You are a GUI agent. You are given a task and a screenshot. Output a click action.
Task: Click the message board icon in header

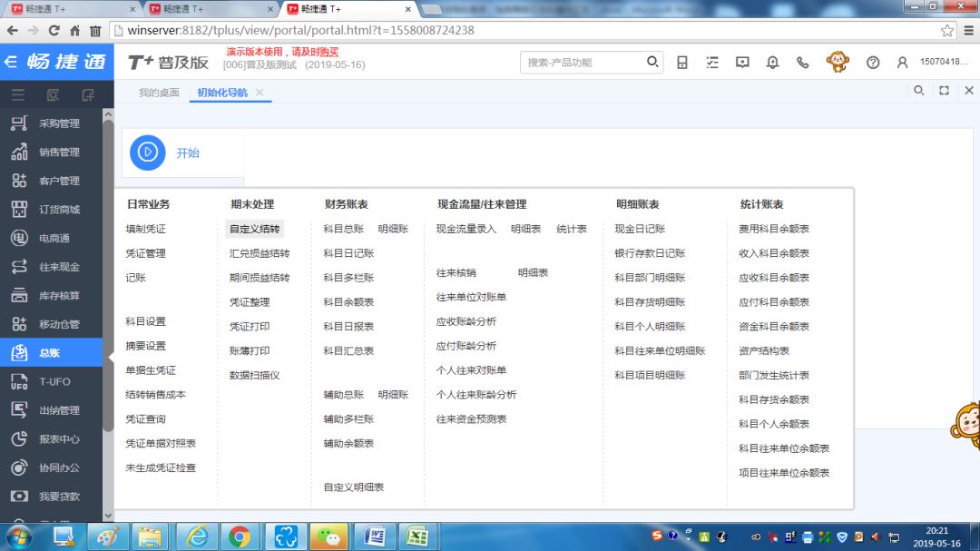742,63
